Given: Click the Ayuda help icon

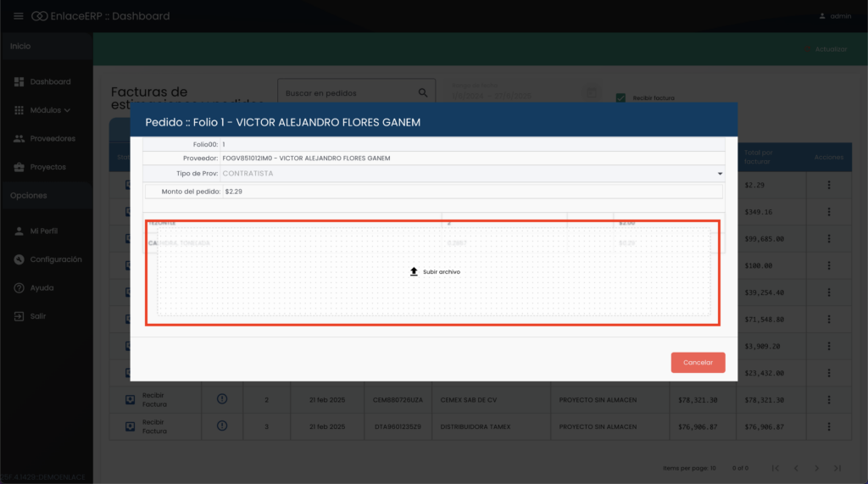Looking at the screenshot, I should pyautogui.click(x=19, y=288).
